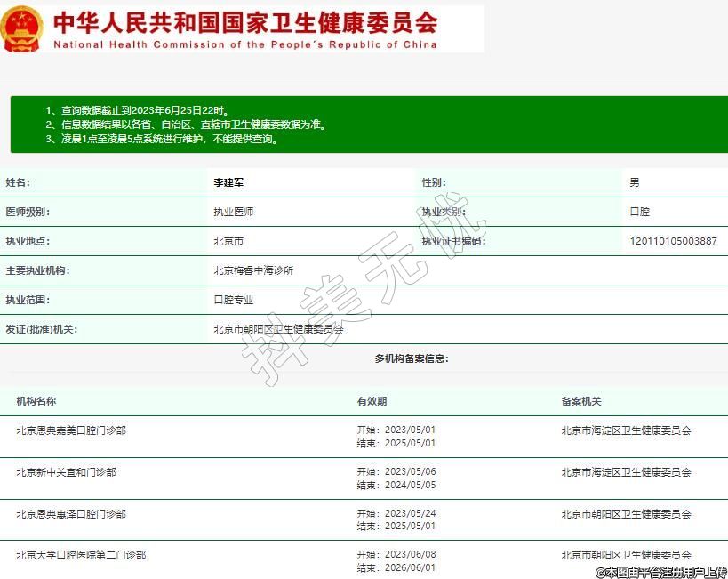This screenshot has height=579, width=728.
Task: Click the issuing authority 北京市朝阳区卫生健康委员会
Action: (x=278, y=329)
